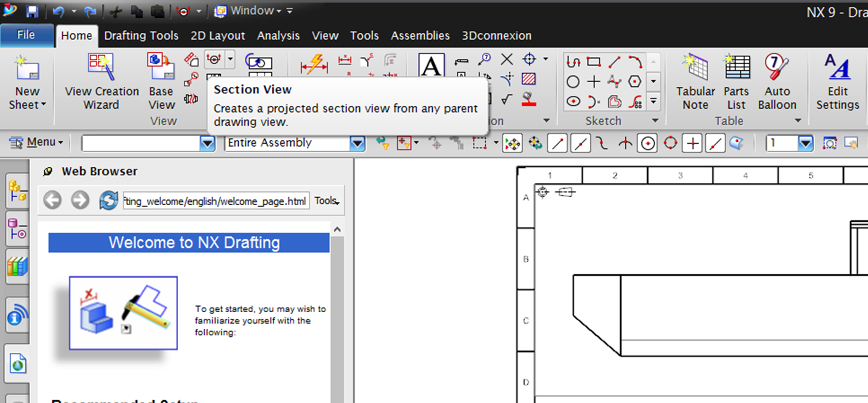This screenshot has width=868, height=403.
Task: Open the Analysis tab
Action: point(278,36)
